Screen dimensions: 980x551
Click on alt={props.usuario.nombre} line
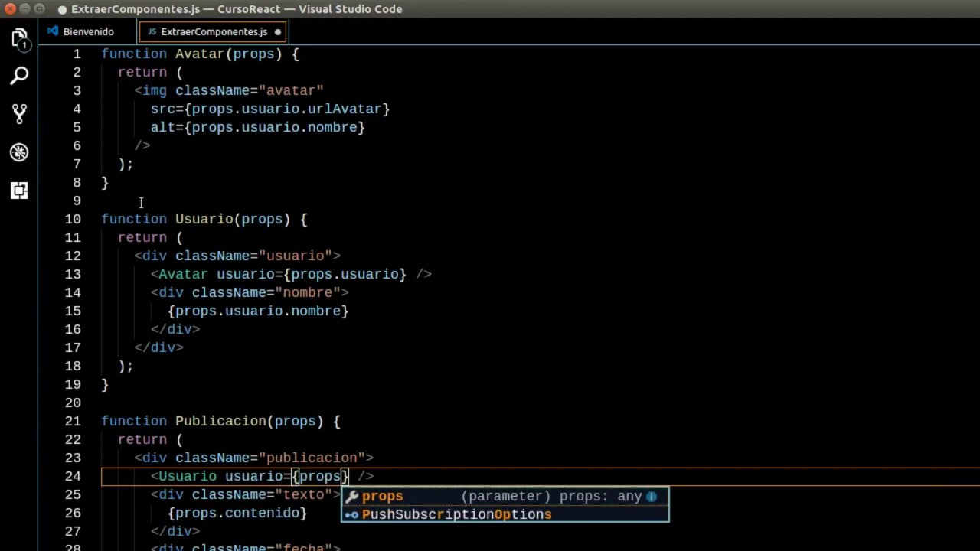[x=258, y=127]
